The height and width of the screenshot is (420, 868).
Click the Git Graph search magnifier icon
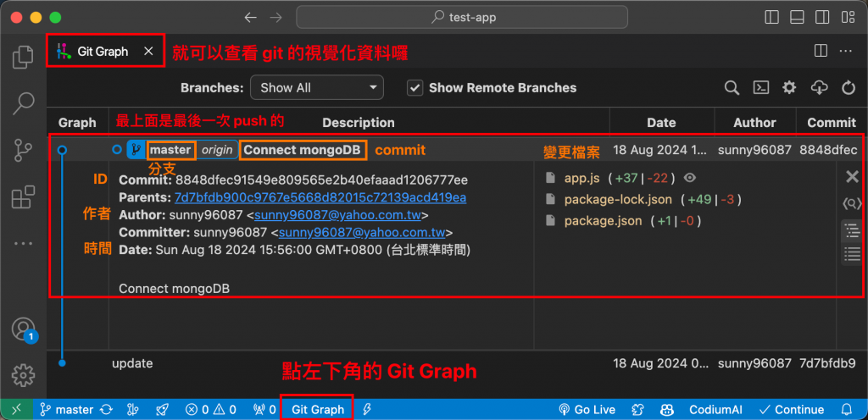point(732,87)
